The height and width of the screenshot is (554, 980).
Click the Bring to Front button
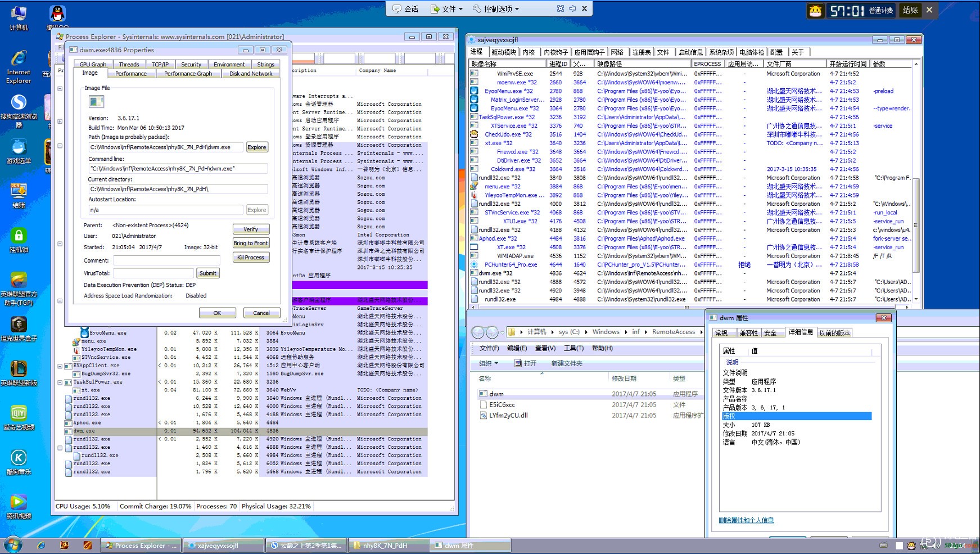coord(251,243)
